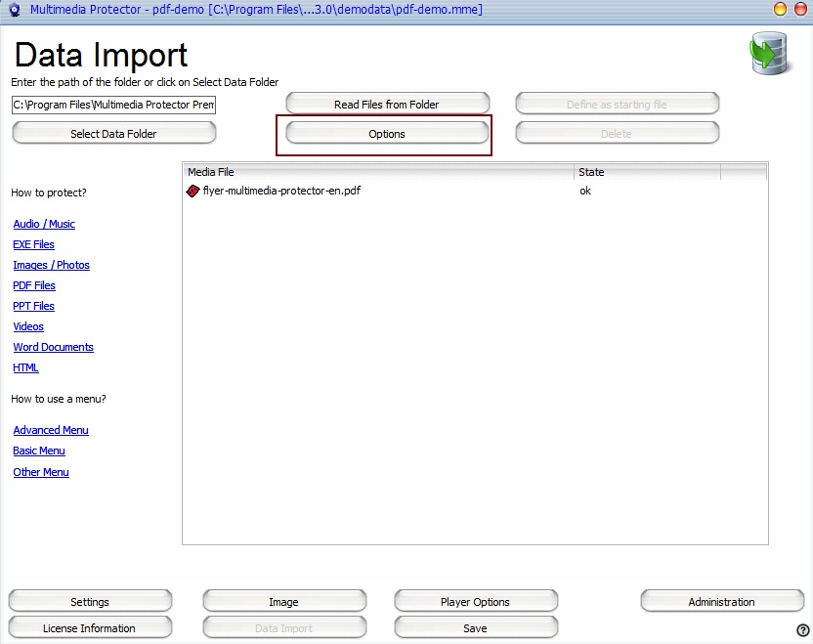Open the PDF Files help link
The image size is (813, 644).
(x=34, y=286)
